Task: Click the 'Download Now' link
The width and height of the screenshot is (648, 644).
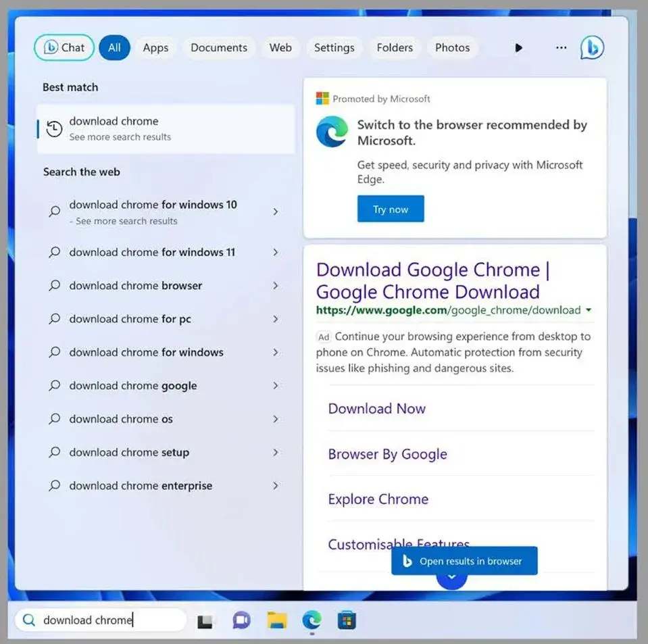Action: point(376,409)
